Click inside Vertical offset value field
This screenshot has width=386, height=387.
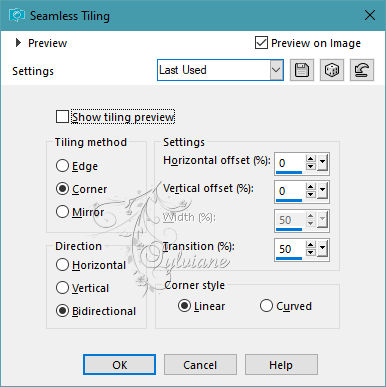pos(289,191)
